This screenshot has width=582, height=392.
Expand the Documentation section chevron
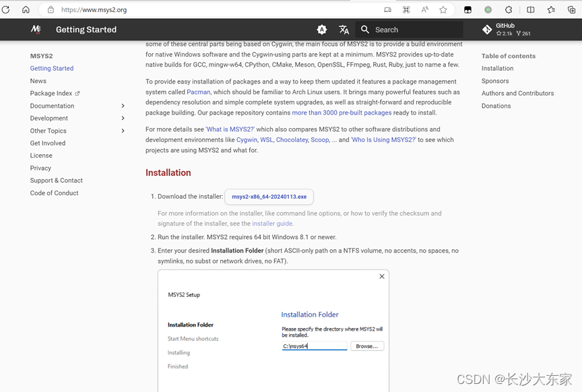coord(123,106)
